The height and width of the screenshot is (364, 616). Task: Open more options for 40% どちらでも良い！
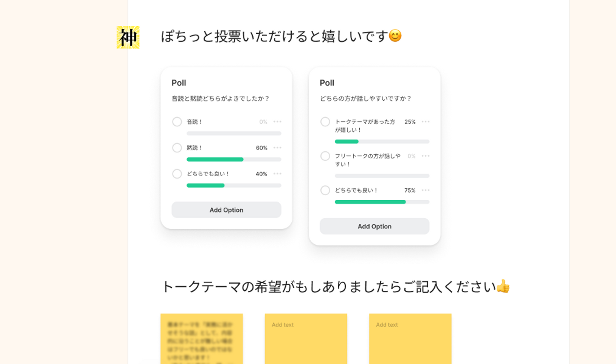pyautogui.click(x=277, y=174)
